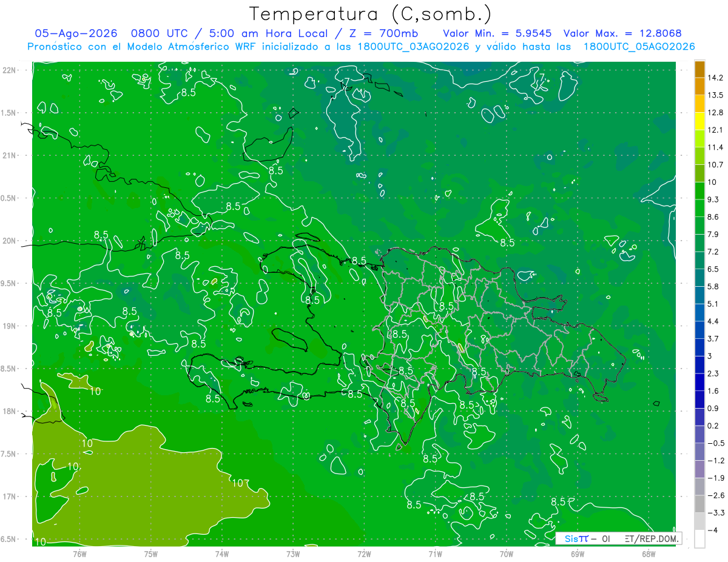Click the colorbar value '5.8'
Viewport: 728px width, 562px height.
pyautogui.click(x=713, y=287)
